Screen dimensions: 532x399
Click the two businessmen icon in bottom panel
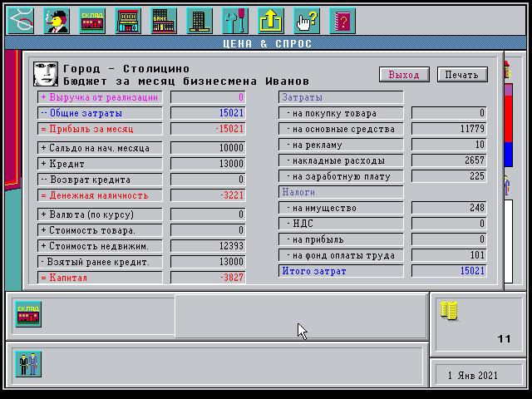point(28,364)
